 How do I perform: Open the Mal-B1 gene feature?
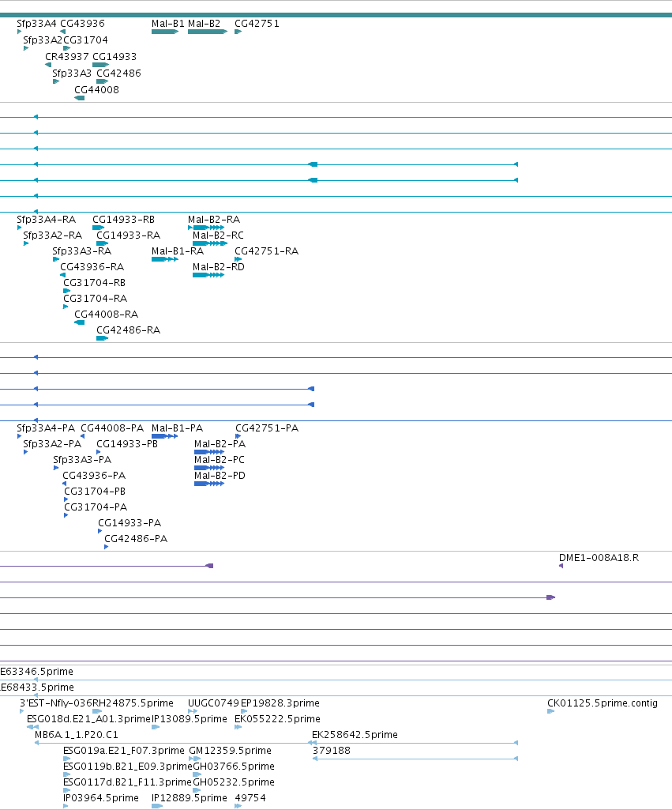click(165, 32)
